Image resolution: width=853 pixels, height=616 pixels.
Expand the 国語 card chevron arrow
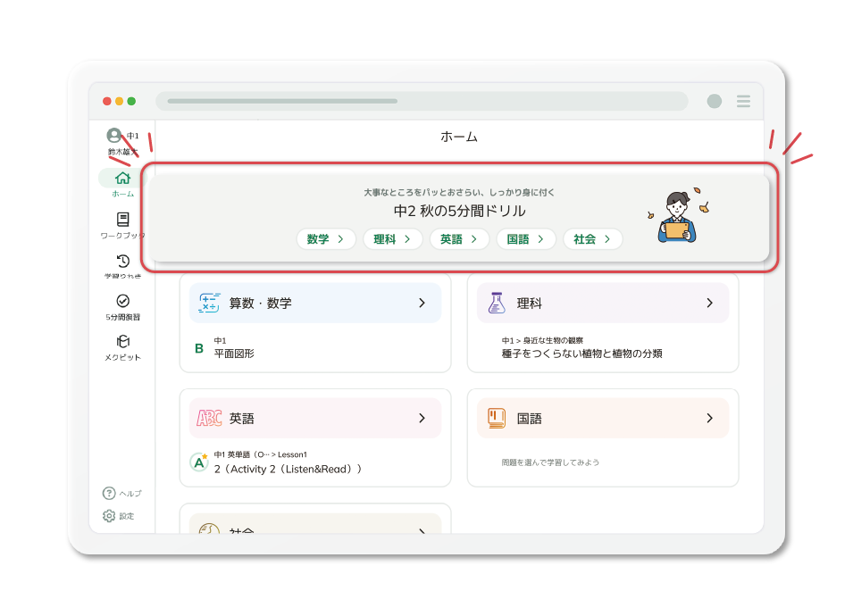[x=710, y=418]
